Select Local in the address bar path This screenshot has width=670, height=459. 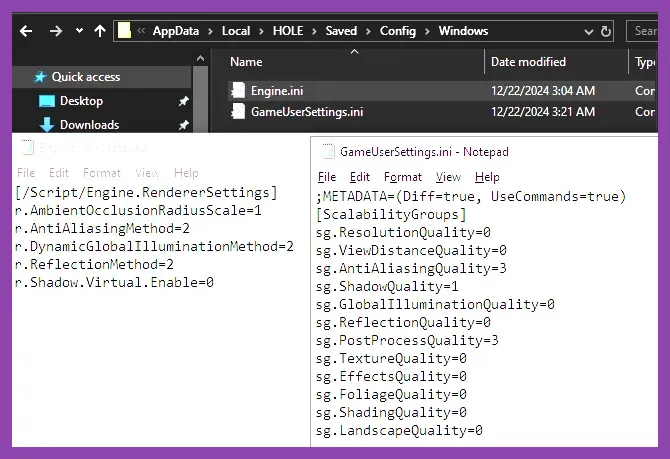point(236,31)
